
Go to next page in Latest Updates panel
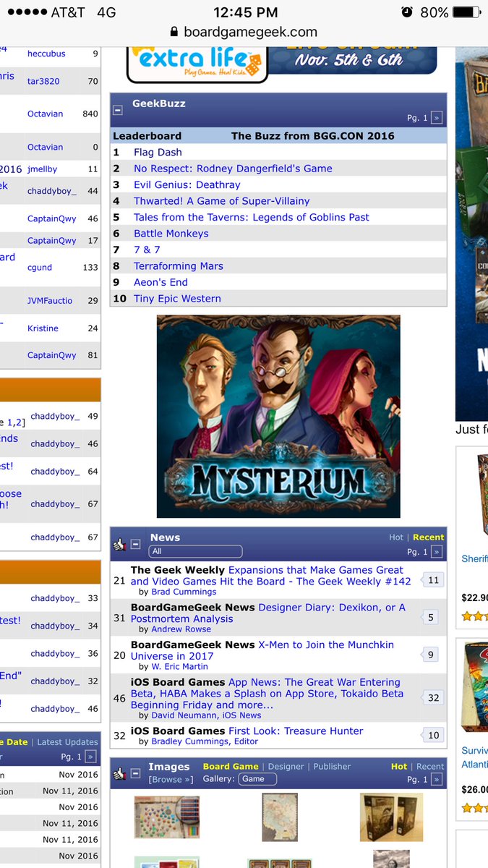point(90,757)
